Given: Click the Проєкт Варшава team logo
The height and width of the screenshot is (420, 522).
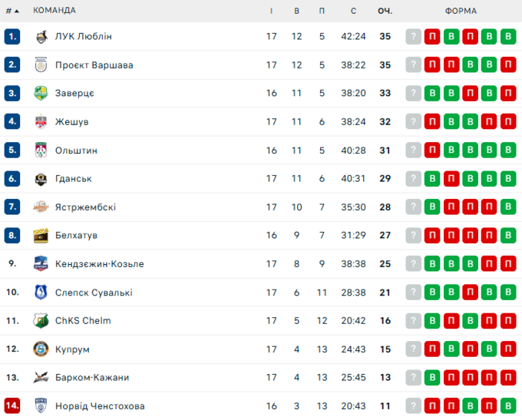Looking at the screenshot, I should [x=41, y=65].
